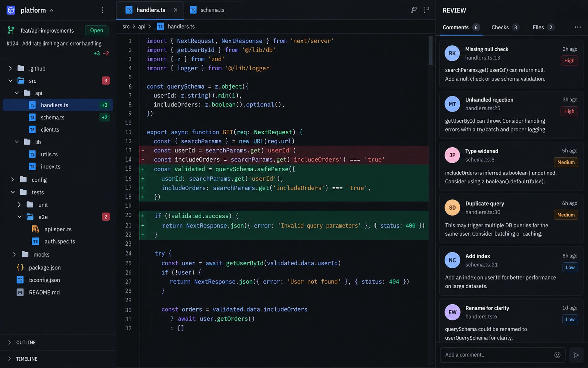Screen dimensions: 588x368
Task: Click the compare branches icon in editor toolbar
Action: tap(414, 10)
